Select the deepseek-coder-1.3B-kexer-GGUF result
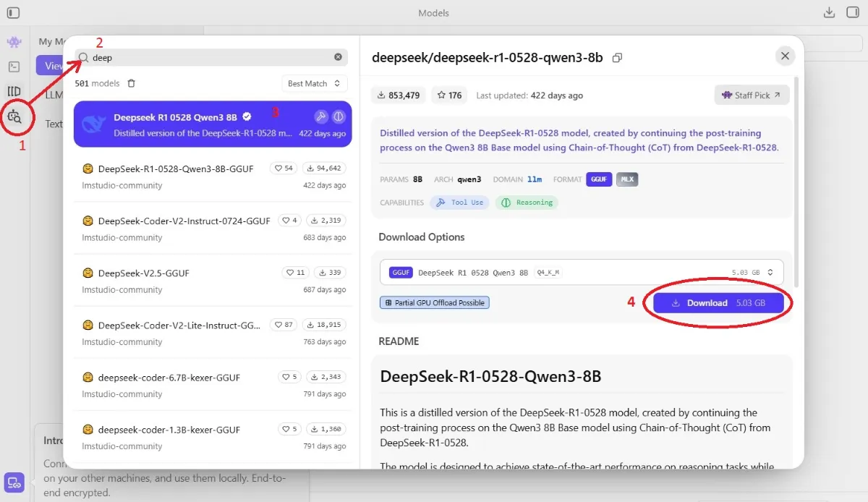This screenshot has height=502, width=868. click(213, 436)
